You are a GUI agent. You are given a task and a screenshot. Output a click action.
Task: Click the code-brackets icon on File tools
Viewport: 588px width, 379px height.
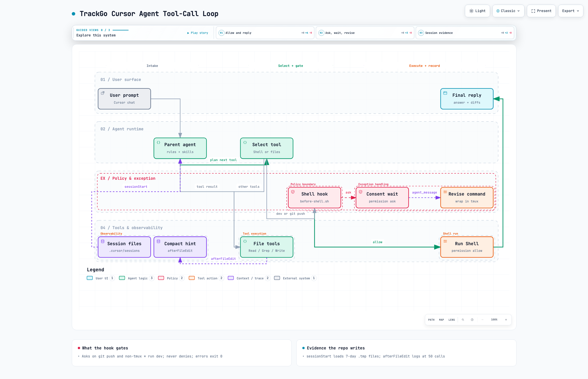pyautogui.click(x=245, y=241)
